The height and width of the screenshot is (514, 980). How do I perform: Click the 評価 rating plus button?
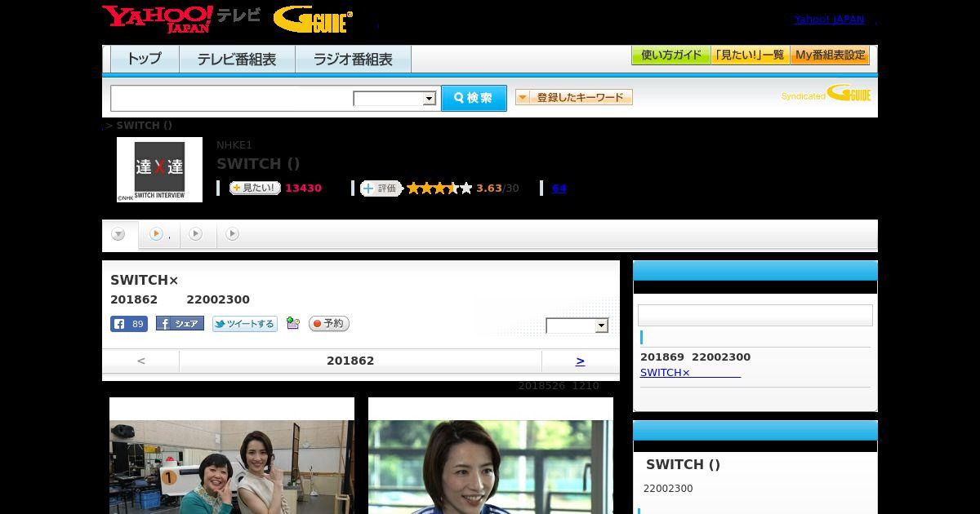[381, 188]
